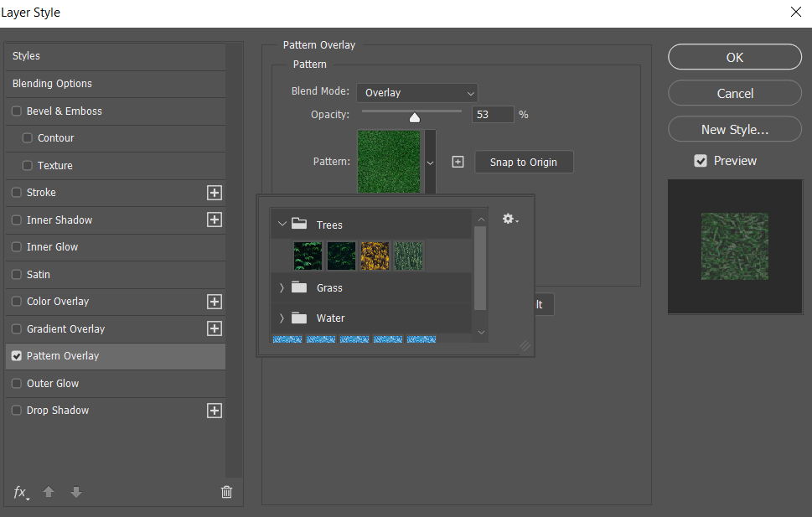Add another Drop Shadow via plus icon
This screenshot has height=517, width=812.
point(215,411)
